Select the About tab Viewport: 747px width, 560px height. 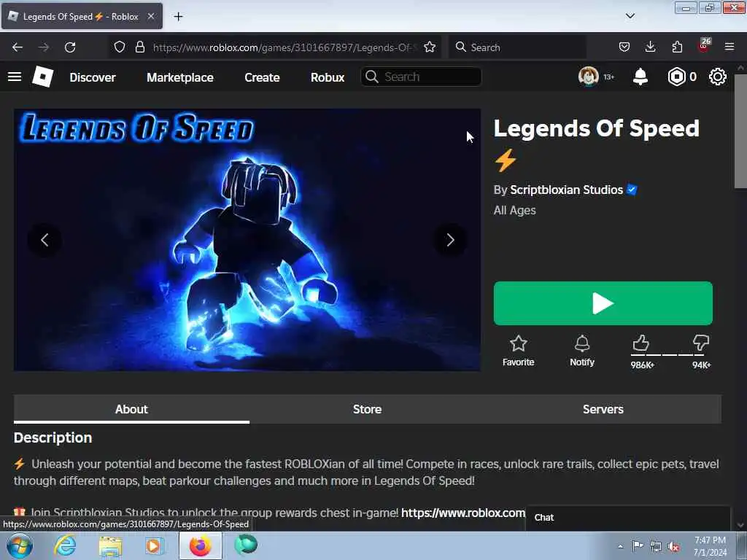coord(131,409)
